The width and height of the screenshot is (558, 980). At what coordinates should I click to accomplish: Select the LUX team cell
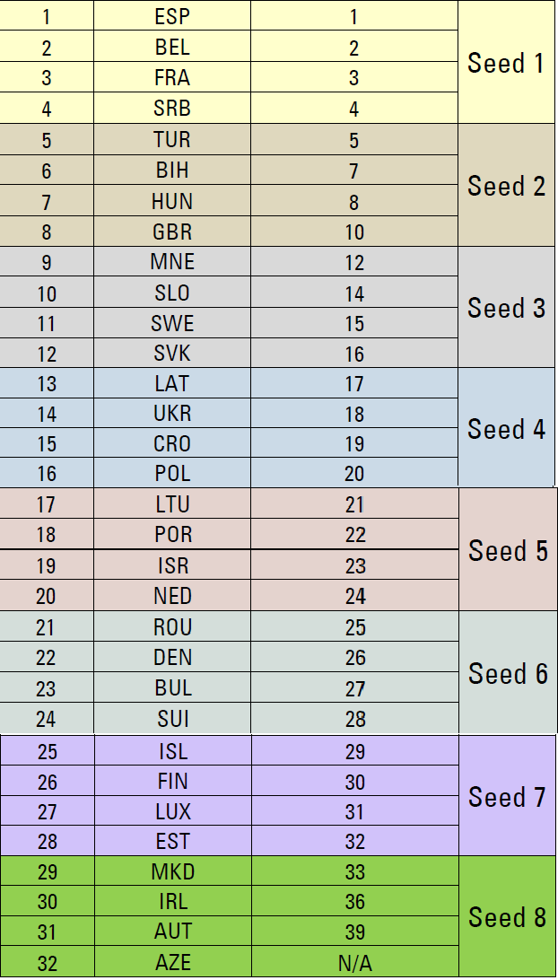(x=172, y=811)
